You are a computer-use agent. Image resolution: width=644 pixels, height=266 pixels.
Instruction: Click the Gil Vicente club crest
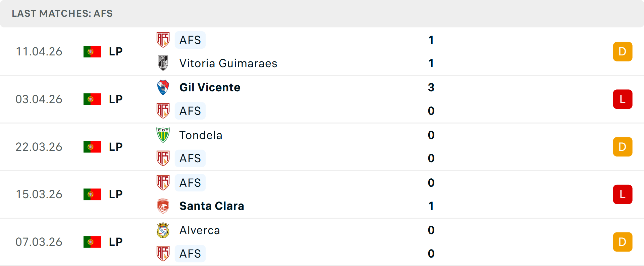tap(163, 87)
